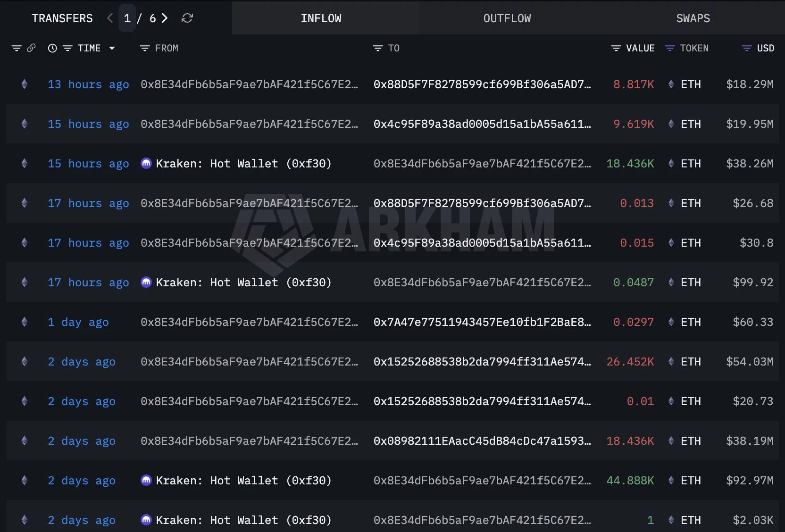Click the clock icon in the TIME header

click(x=52, y=48)
